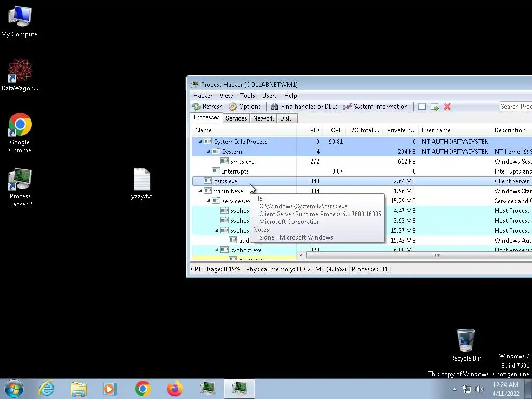Viewport: 532px width, 399px height.
Task: Sort by the Name column header
Action: pos(244,130)
